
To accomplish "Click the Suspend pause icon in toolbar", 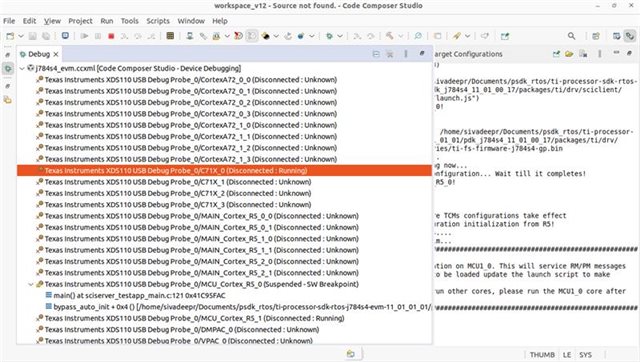I will click(98, 36).
